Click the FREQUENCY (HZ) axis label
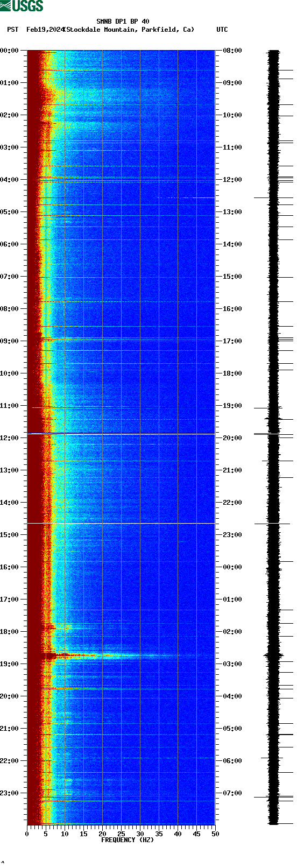 [x=128, y=840]
